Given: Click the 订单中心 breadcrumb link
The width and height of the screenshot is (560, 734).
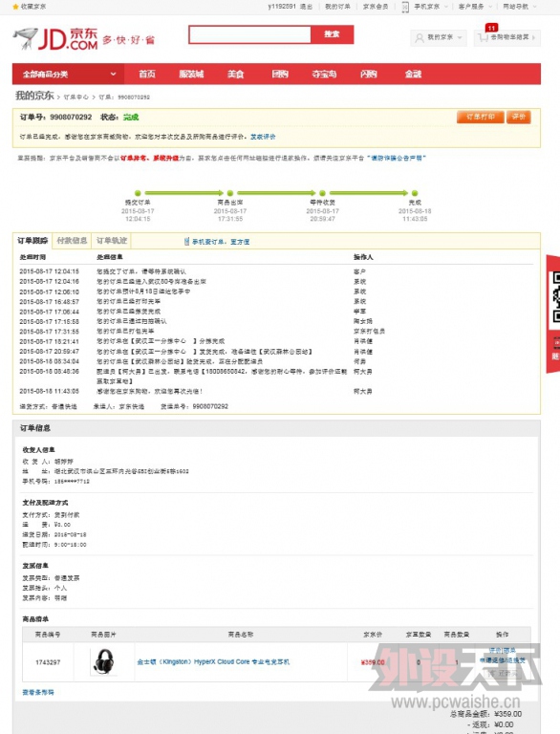Looking at the screenshot, I should coord(75,97).
